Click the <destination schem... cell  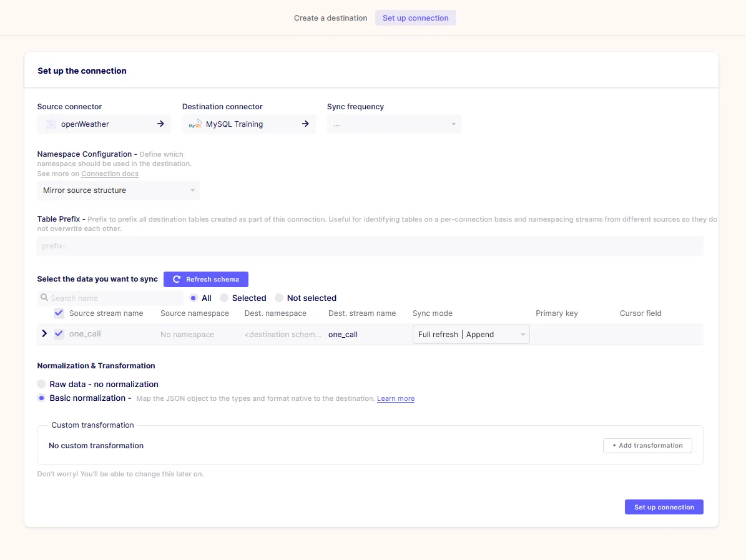tap(283, 335)
